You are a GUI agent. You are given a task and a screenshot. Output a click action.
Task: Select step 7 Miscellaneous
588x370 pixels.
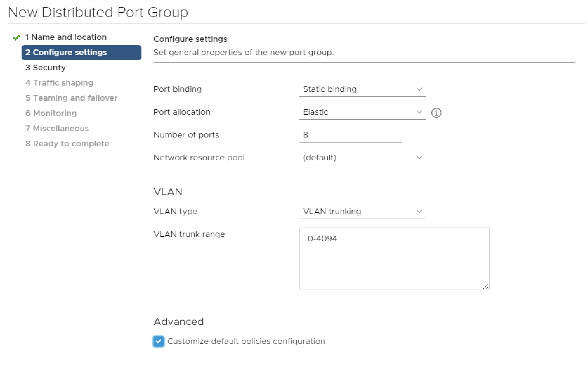pos(57,129)
